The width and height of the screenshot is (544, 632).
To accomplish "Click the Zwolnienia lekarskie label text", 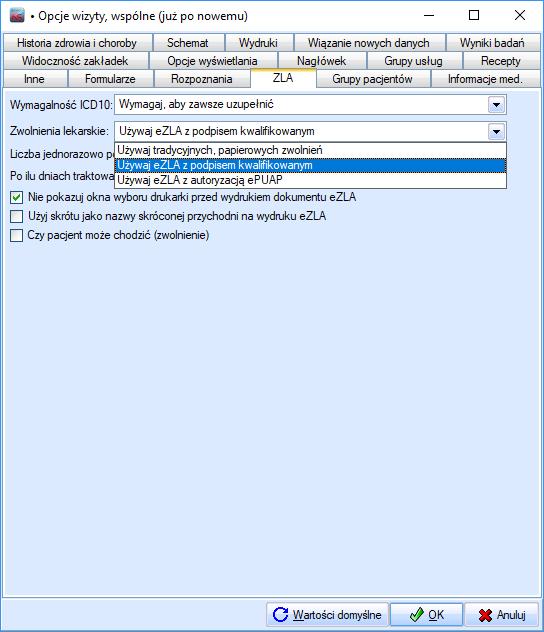I will coord(60,131).
